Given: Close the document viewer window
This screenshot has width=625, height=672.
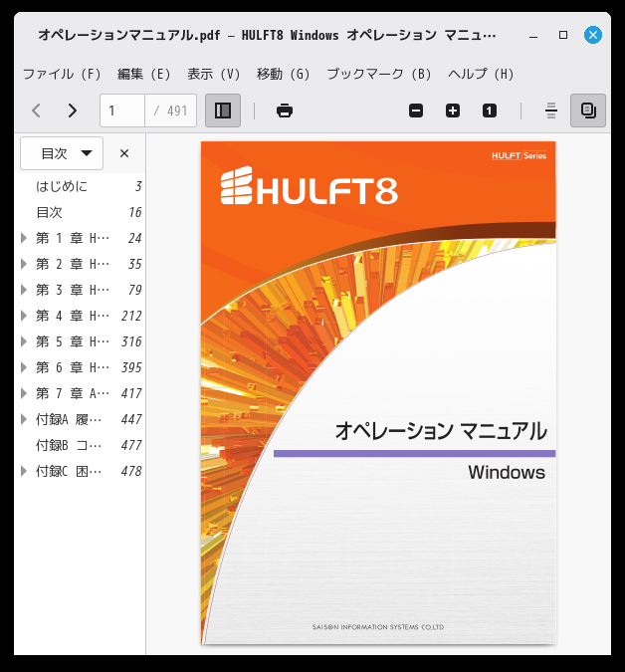Looking at the screenshot, I should [593, 35].
